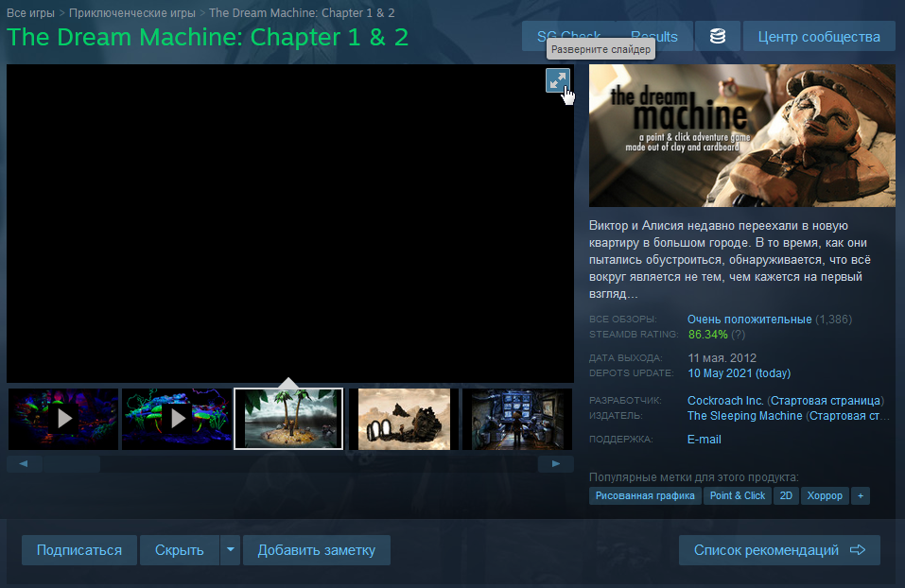Screen dimensions: 905x588
Task: Click the right arrow of thumbnail scroller
Action: click(x=556, y=464)
